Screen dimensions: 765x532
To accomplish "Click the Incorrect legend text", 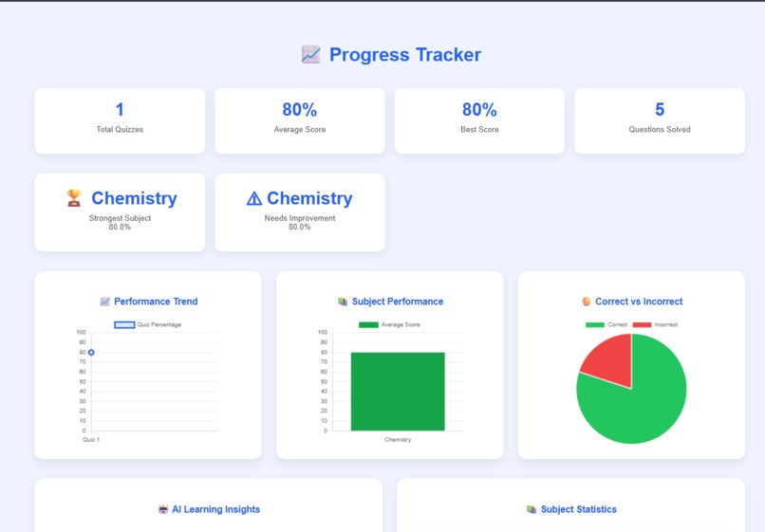I will point(666,324).
